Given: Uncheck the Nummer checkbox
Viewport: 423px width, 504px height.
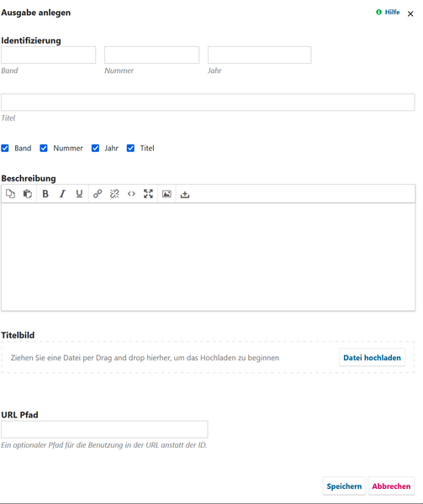Looking at the screenshot, I should pos(44,148).
